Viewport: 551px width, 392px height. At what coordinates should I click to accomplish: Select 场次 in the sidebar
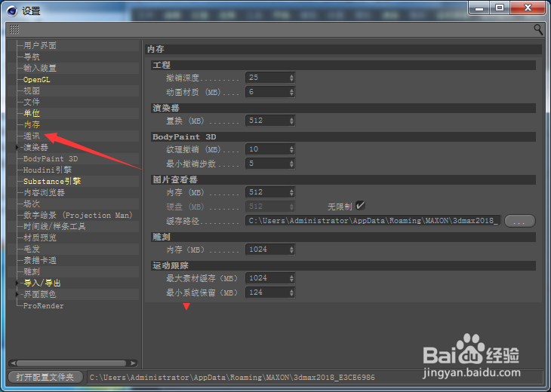[x=32, y=204]
